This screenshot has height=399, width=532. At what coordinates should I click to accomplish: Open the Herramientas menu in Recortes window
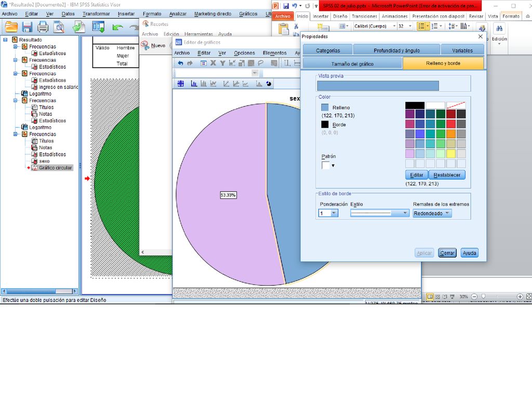198,34
